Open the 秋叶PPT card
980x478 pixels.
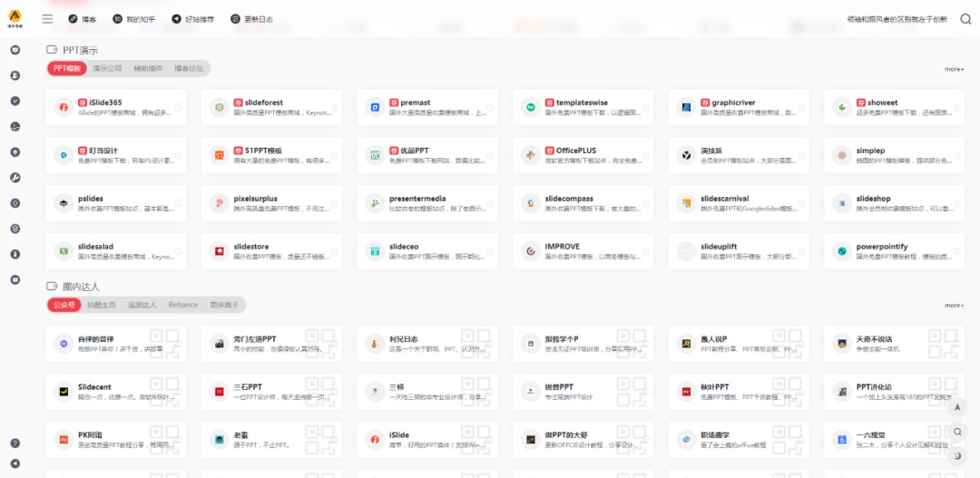[739, 392]
